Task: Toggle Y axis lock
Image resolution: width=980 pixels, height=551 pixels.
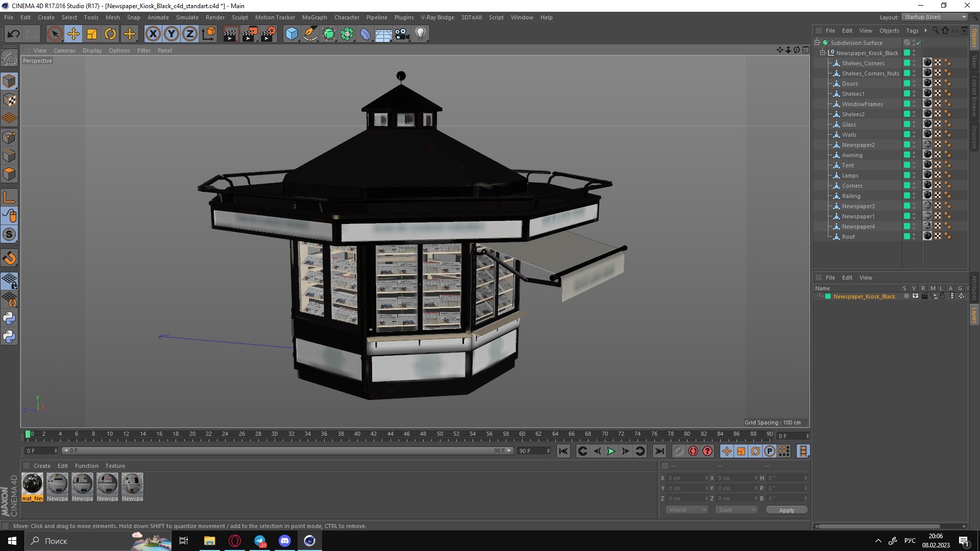Action: click(x=171, y=34)
